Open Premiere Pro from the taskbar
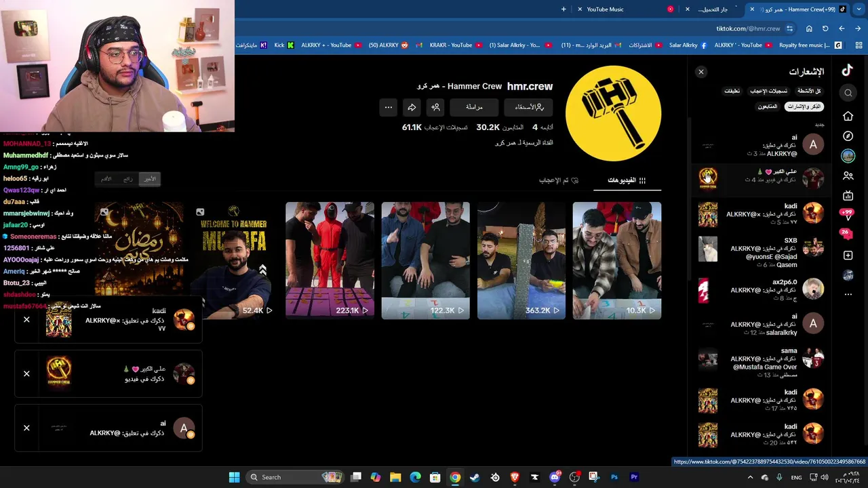This screenshot has width=868, height=488. (x=634, y=477)
